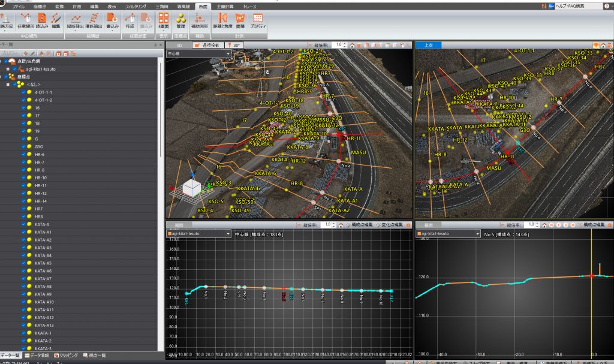Switch to the フィルタリング ribbon tab

click(x=136, y=7)
